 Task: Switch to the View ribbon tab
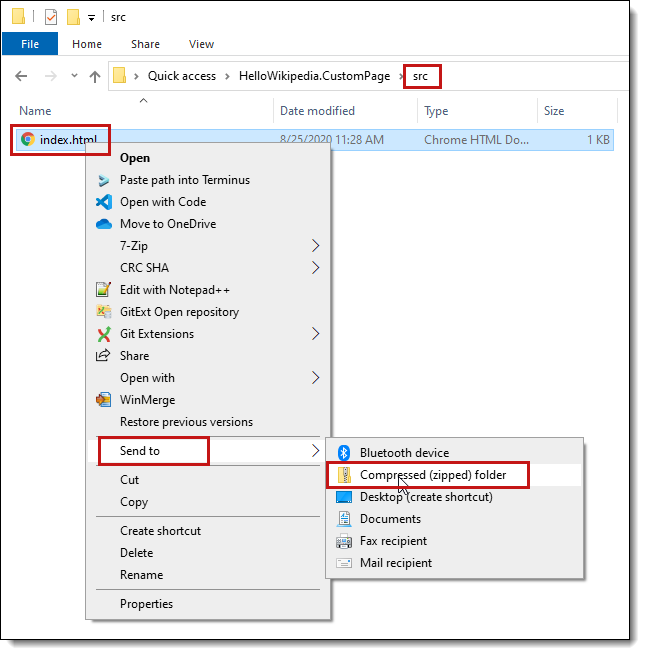[201, 44]
